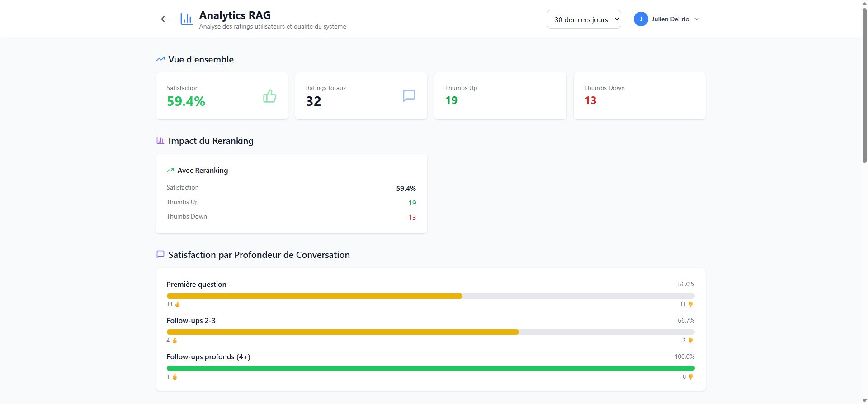Image resolution: width=868 pixels, height=404 pixels.
Task: Click the Follow-ups 2-3 progress bar
Action: (430, 332)
